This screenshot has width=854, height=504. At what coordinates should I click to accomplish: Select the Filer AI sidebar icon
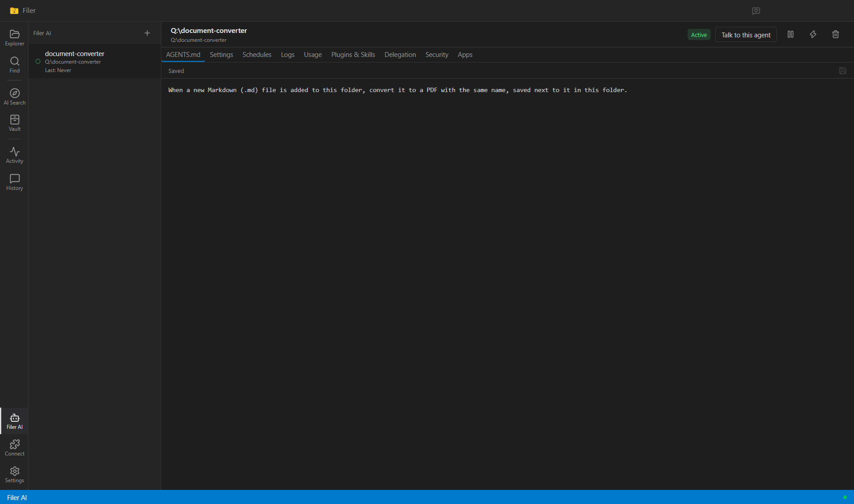[x=14, y=421]
